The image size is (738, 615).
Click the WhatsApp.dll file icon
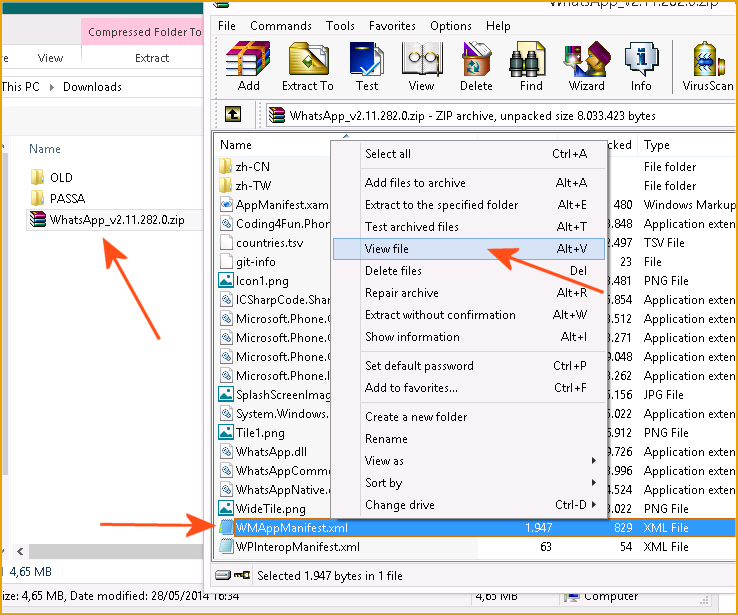pyautogui.click(x=226, y=451)
